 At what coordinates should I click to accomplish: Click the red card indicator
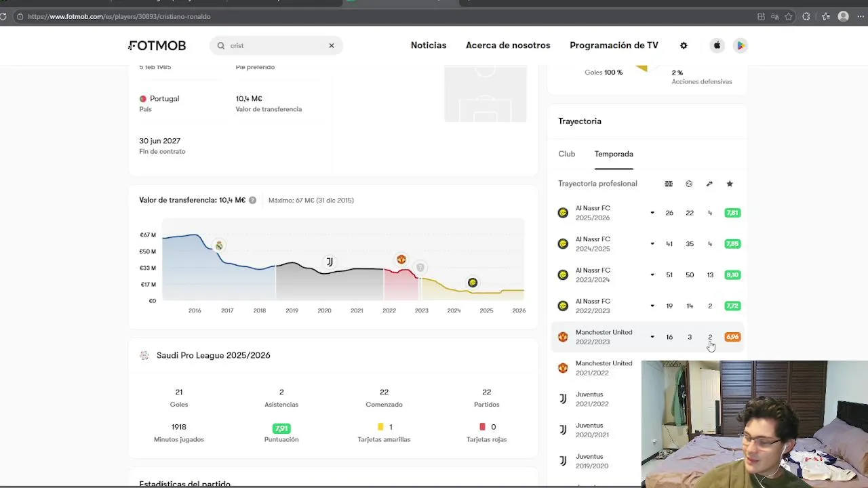pyautogui.click(x=482, y=427)
